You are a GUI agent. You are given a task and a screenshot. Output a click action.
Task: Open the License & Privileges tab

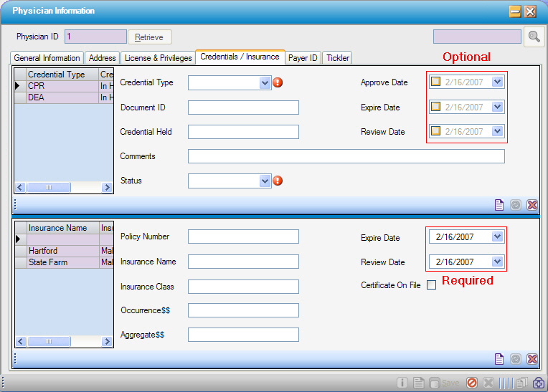pyautogui.click(x=158, y=58)
